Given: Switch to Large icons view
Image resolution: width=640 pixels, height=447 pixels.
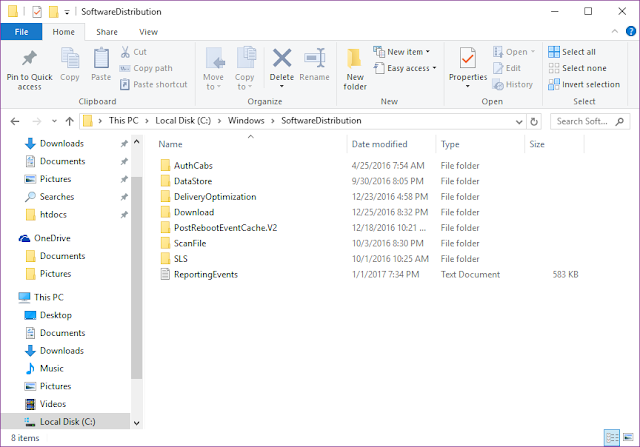Looking at the screenshot, I should 628,438.
